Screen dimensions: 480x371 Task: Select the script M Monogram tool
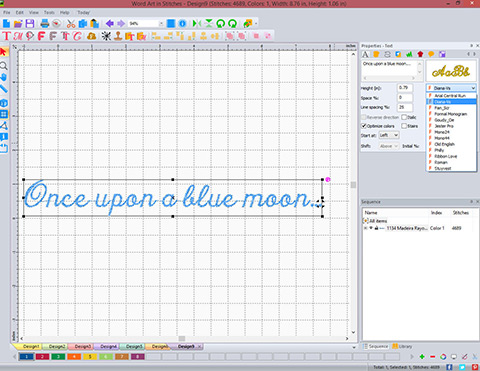18,36
